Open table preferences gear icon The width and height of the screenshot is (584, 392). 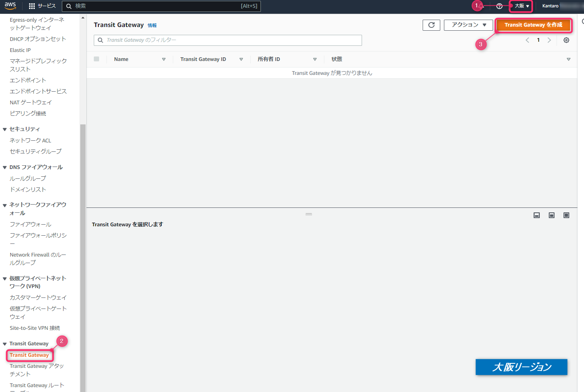[x=566, y=40]
